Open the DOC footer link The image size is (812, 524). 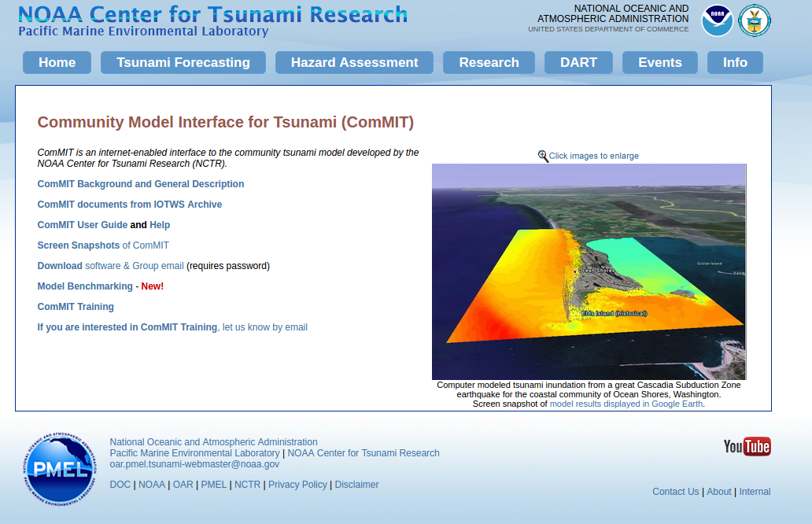pyautogui.click(x=120, y=485)
